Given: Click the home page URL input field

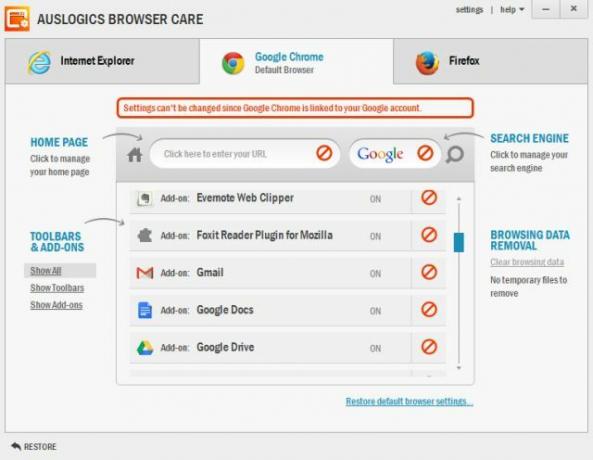Looking at the screenshot, I should (245, 154).
